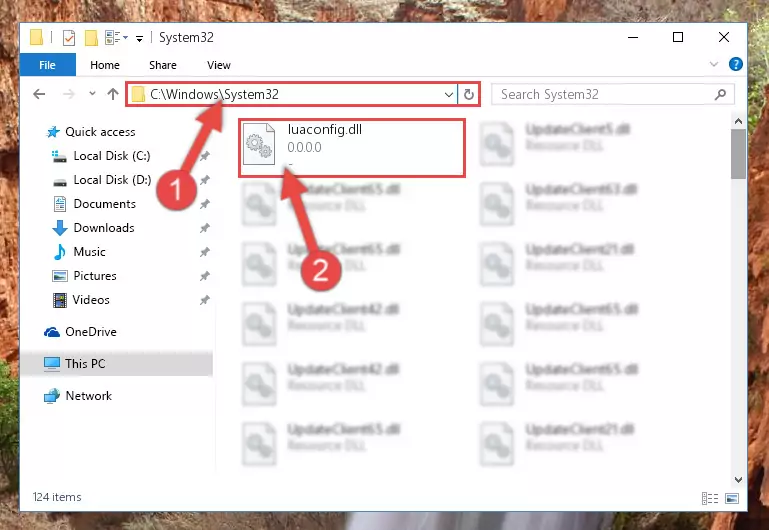Click the luaconfig.dll gear file icon
This screenshot has height=530, width=769.
point(259,144)
